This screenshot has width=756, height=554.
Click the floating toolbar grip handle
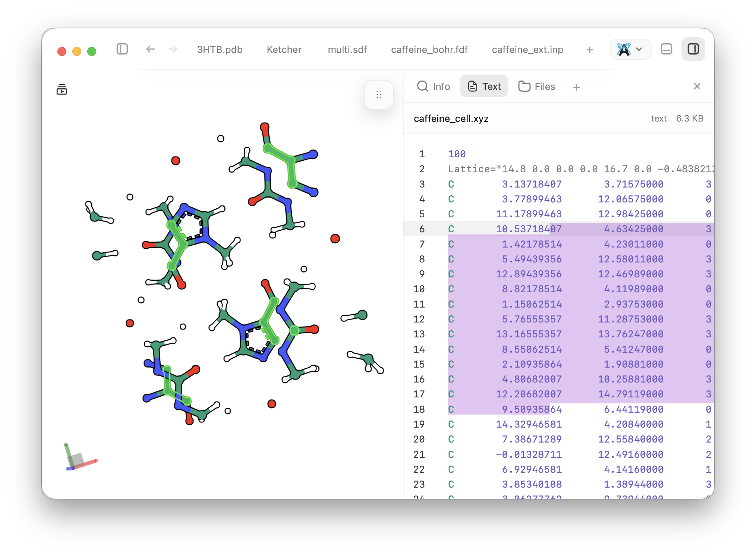click(x=379, y=95)
